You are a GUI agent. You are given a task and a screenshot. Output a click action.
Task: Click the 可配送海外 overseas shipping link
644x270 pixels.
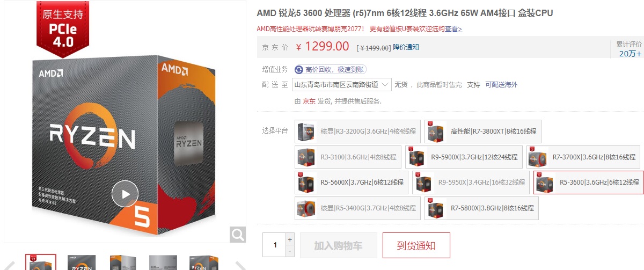point(501,85)
